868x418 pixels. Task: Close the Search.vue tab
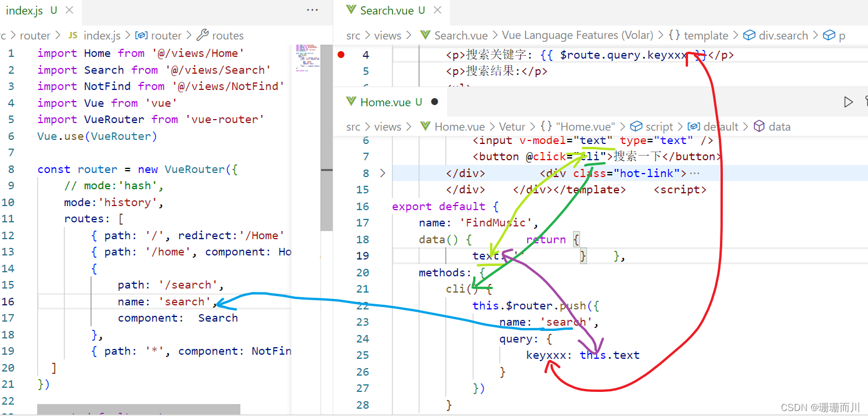coord(438,10)
